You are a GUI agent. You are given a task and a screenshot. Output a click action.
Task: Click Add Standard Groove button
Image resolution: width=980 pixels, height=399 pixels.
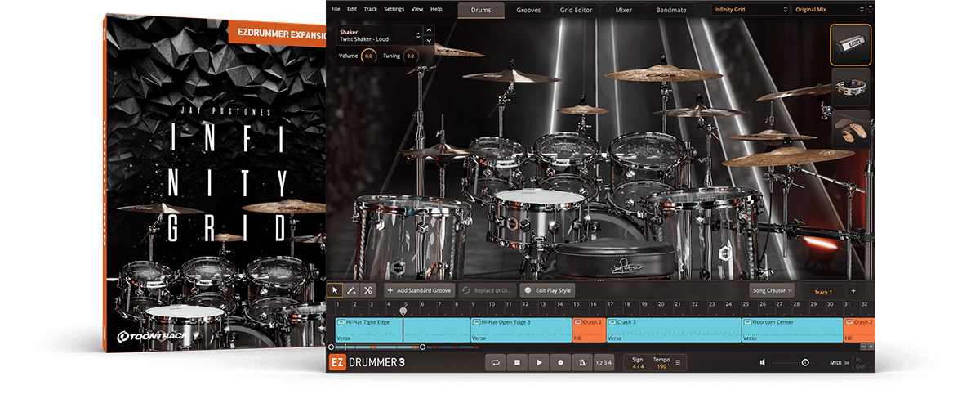[x=419, y=290]
